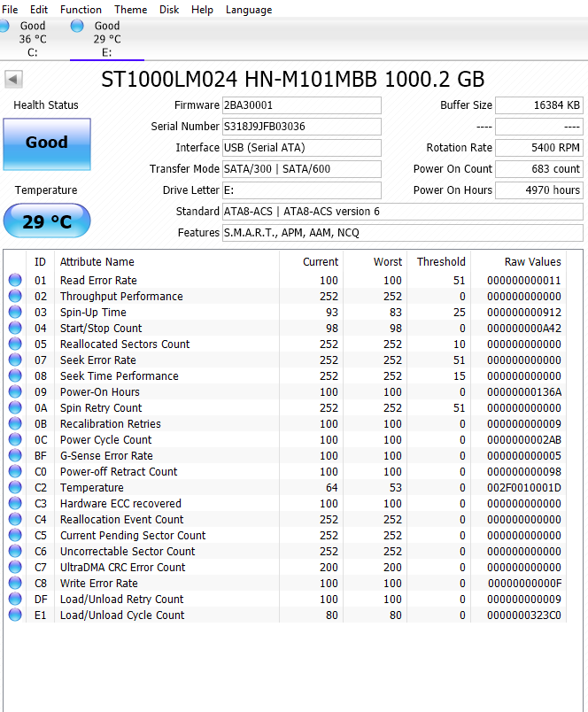Open the File menu
The image size is (588, 712).
pyautogui.click(x=10, y=10)
